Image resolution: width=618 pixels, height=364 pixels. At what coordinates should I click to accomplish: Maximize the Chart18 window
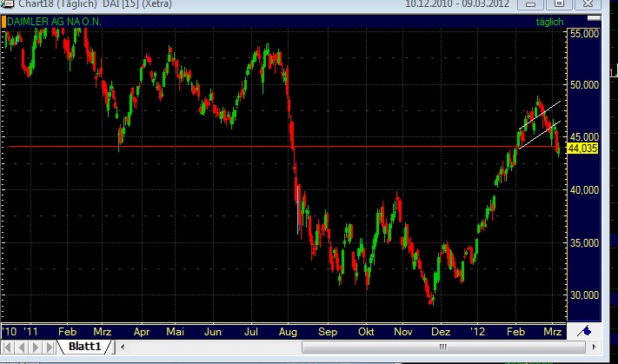coord(559,4)
